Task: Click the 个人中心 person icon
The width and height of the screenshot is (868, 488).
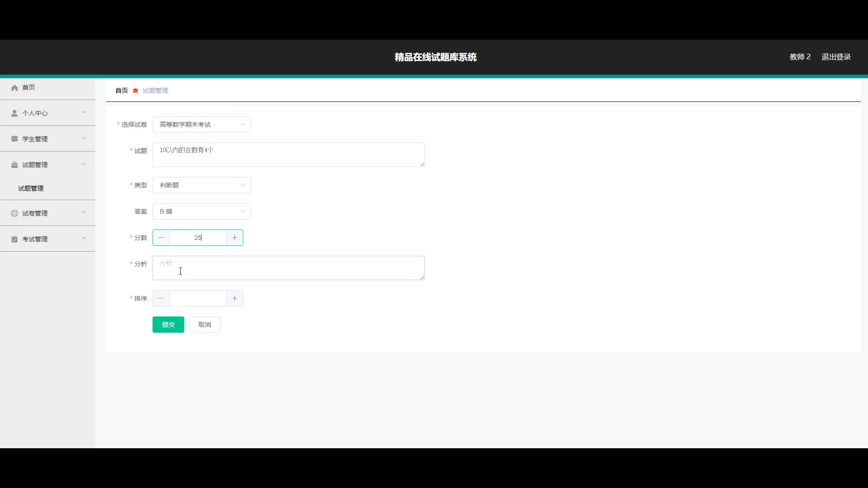Action: [14, 113]
